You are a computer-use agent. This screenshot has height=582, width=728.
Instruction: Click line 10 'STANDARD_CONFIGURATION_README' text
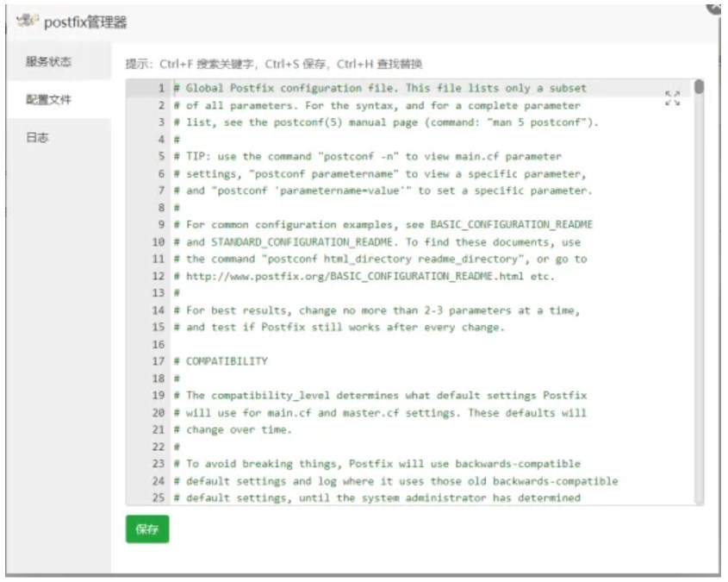click(x=302, y=242)
